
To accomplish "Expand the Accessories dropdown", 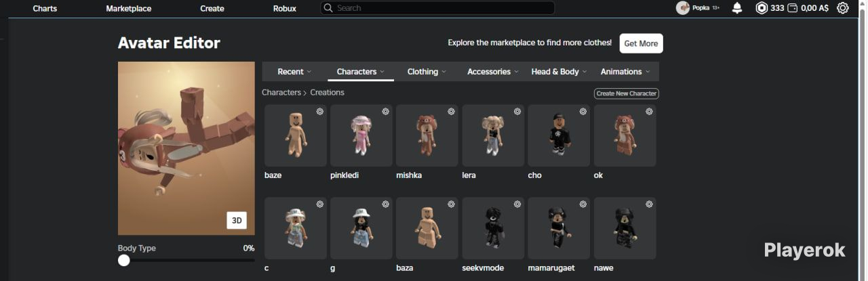I will click(x=493, y=72).
